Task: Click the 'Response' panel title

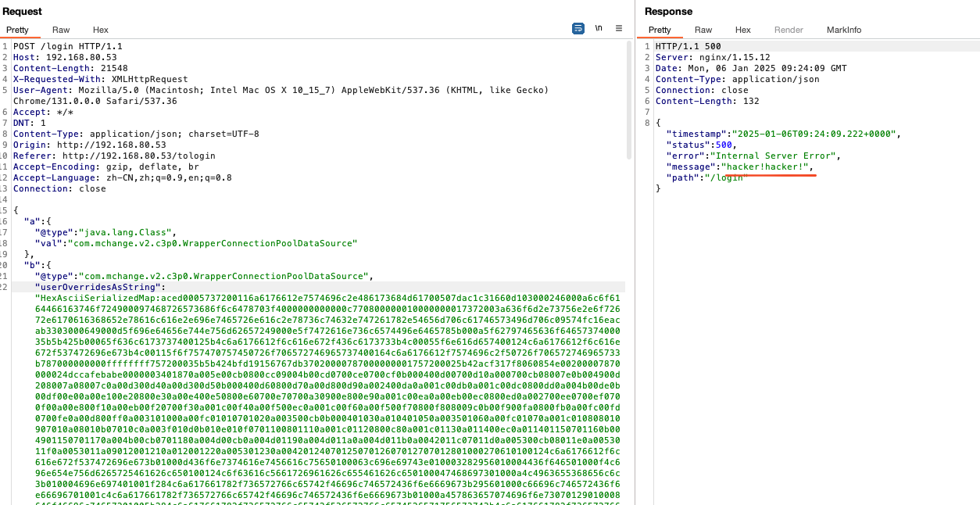Action: (x=668, y=11)
